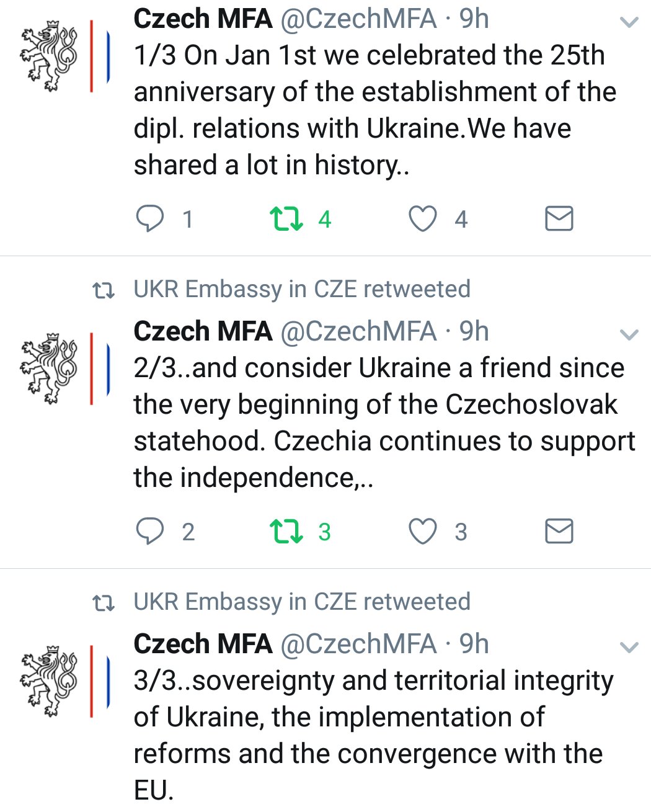The width and height of the screenshot is (651, 812).
Task: Open 'UKR Embassy in CZE retweeted' above 2/3 tweet
Action: coord(302,289)
